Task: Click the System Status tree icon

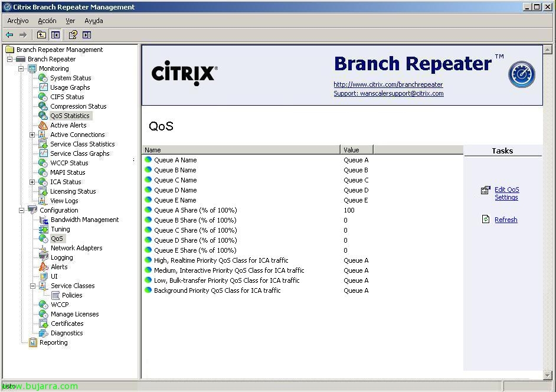Action: (x=43, y=78)
